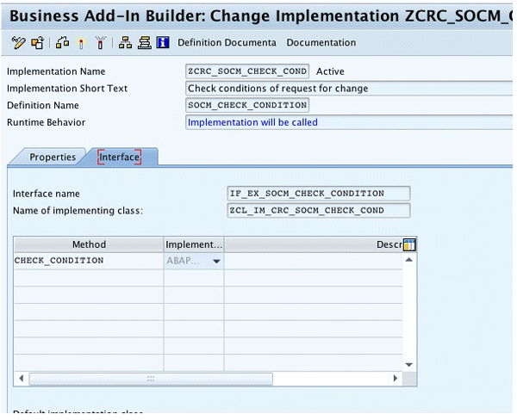
Task: Click the horizontal scrollbar of method table
Action: click(151, 378)
